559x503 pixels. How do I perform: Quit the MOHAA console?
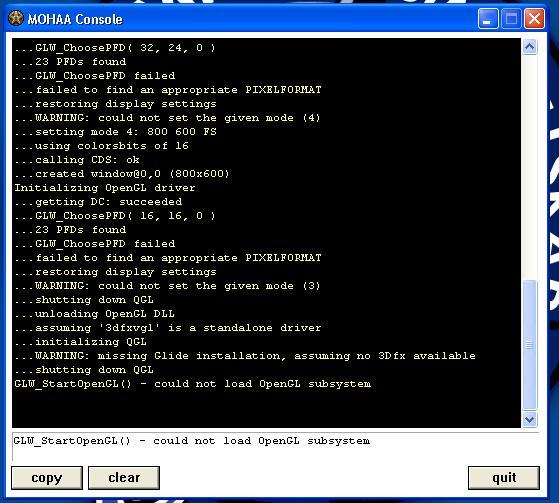504,478
